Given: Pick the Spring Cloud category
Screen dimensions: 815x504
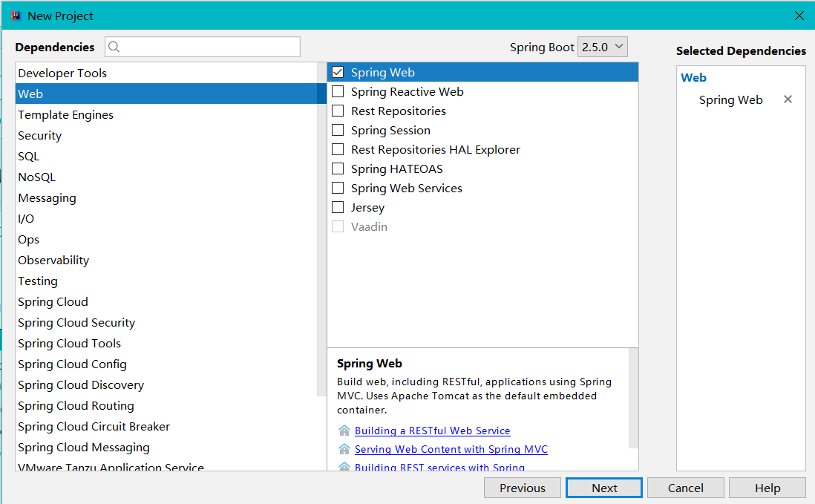Looking at the screenshot, I should click(x=166, y=301).
